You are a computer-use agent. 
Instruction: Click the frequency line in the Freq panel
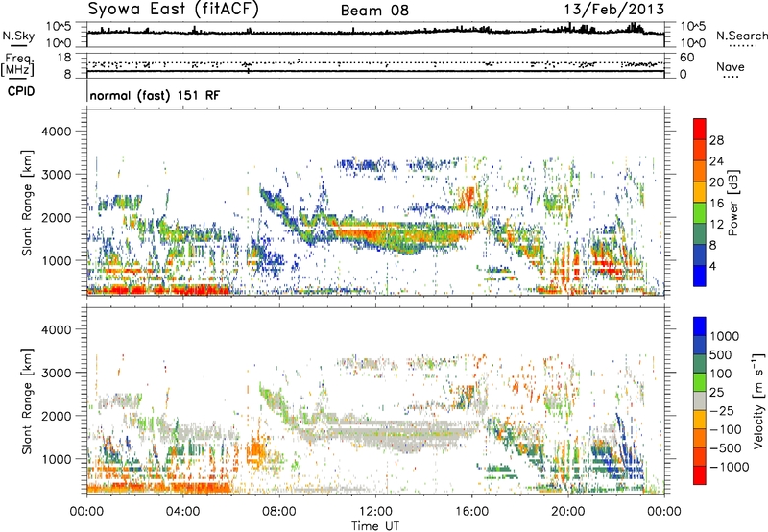(375, 71)
